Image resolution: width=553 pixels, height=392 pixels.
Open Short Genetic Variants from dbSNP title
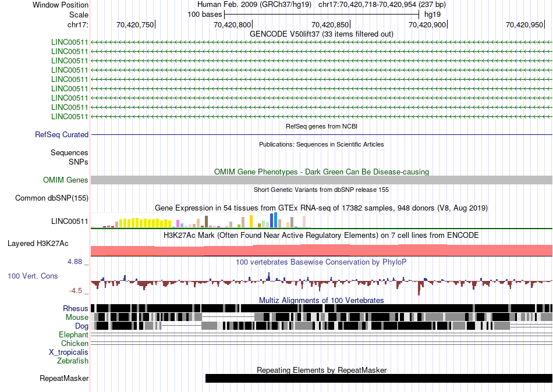click(x=321, y=190)
